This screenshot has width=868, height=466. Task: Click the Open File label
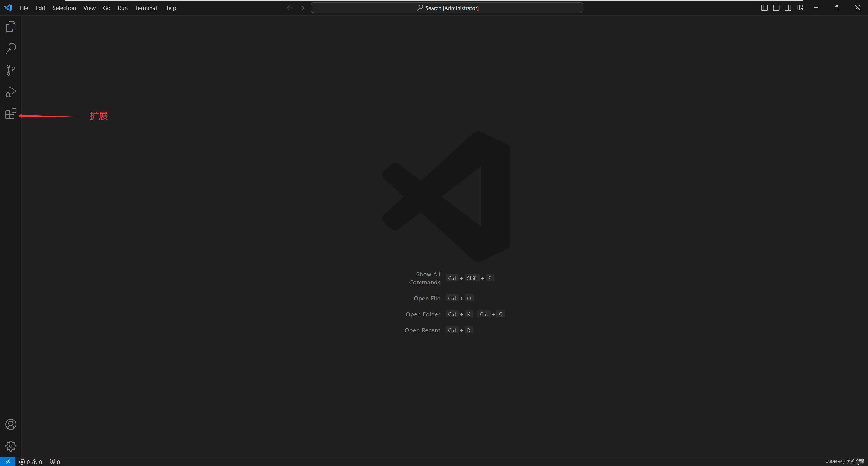click(x=427, y=298)
